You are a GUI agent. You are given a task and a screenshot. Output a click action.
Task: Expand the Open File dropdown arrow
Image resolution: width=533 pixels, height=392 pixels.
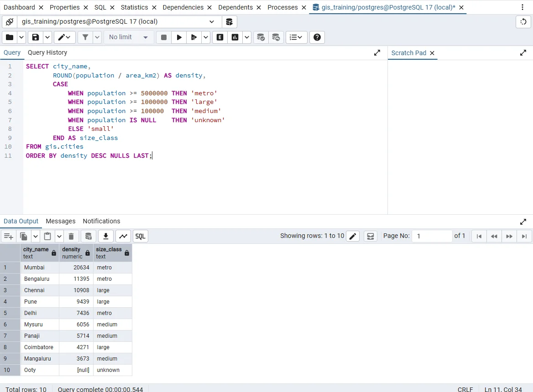click(x=21, y=37)
